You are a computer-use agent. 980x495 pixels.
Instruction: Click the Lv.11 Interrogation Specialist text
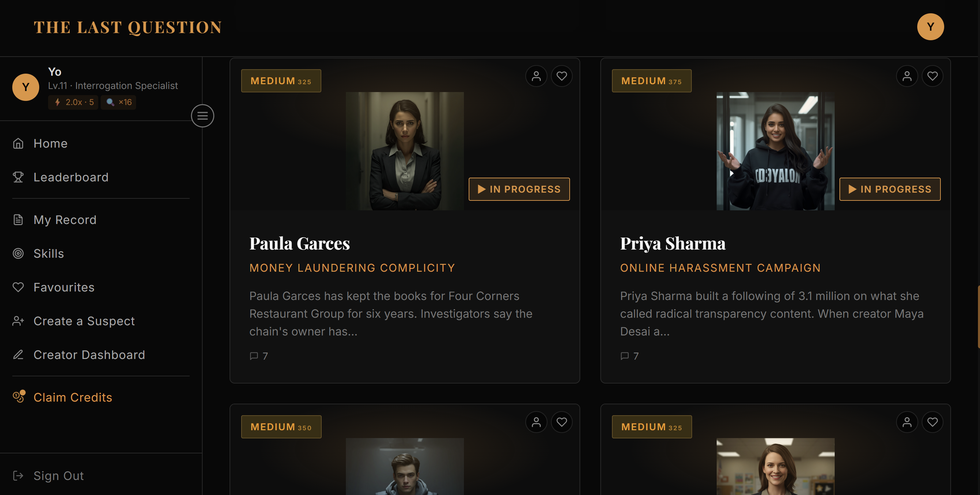[113, 86]
